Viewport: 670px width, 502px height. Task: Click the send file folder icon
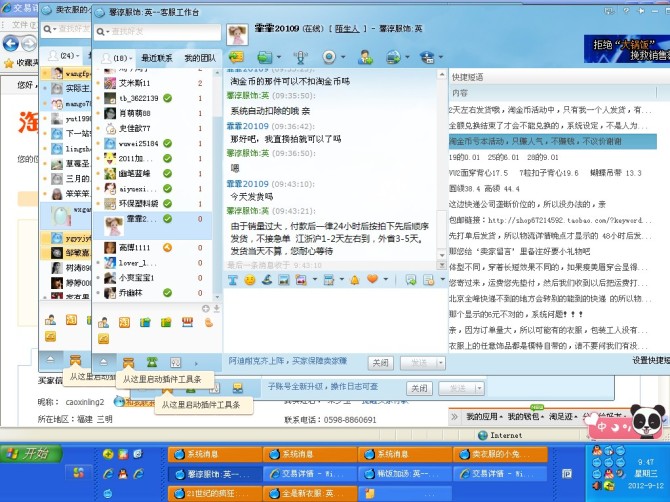coord(264,57)
